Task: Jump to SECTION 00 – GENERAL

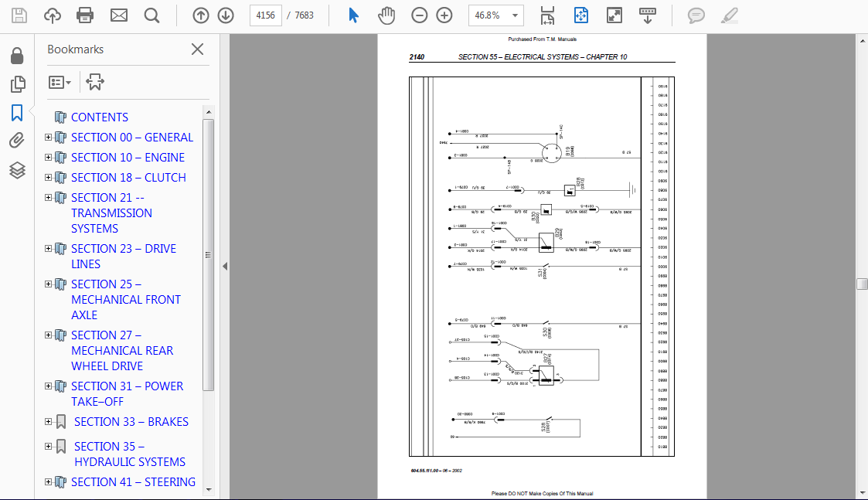Action: (x=131, y=138)
